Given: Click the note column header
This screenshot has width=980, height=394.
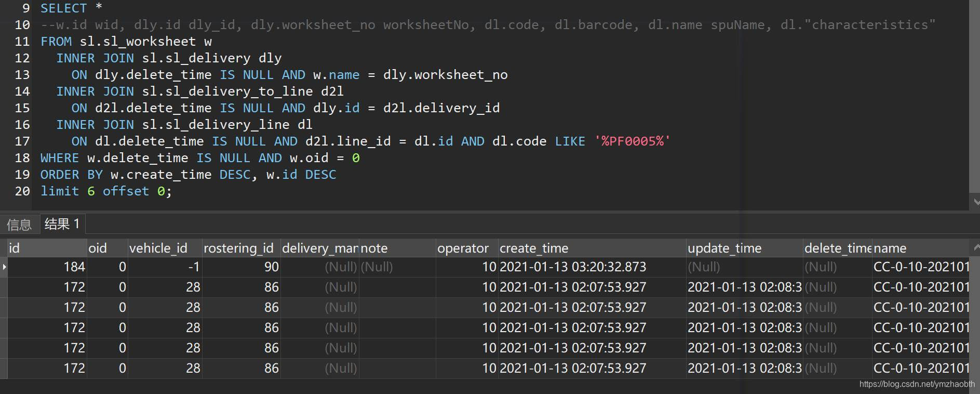Looking at the screenshot, I should (397, 248).
